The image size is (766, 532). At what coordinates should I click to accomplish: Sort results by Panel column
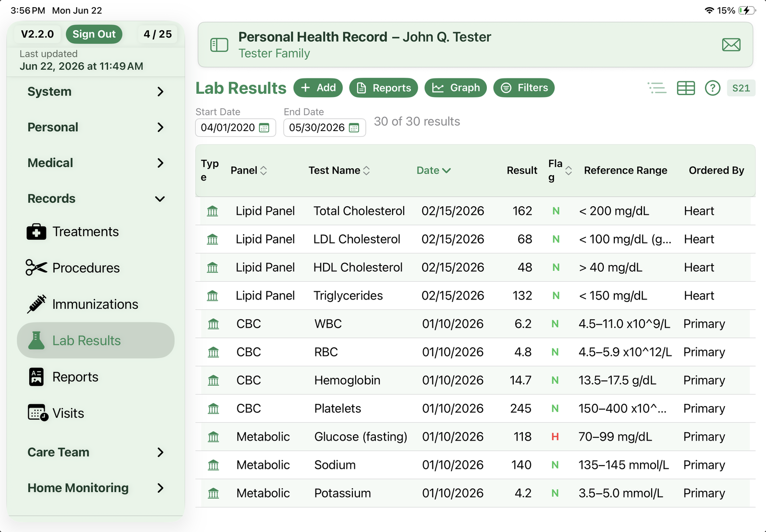click(248, 170)
